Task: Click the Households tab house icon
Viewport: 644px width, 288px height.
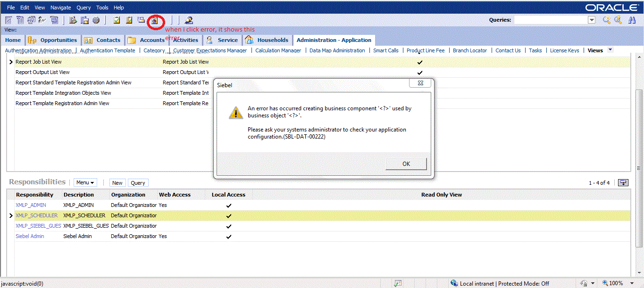Action: point(249,40)
